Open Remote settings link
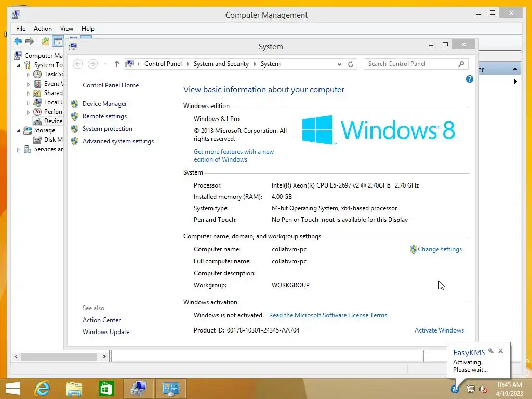 click(104, 116)
